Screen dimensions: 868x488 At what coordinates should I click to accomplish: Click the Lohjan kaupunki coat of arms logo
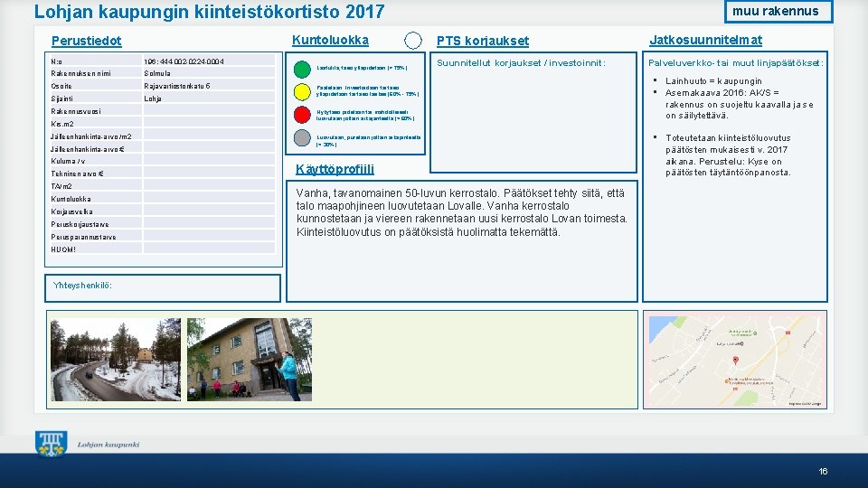[x=52, y=444]
